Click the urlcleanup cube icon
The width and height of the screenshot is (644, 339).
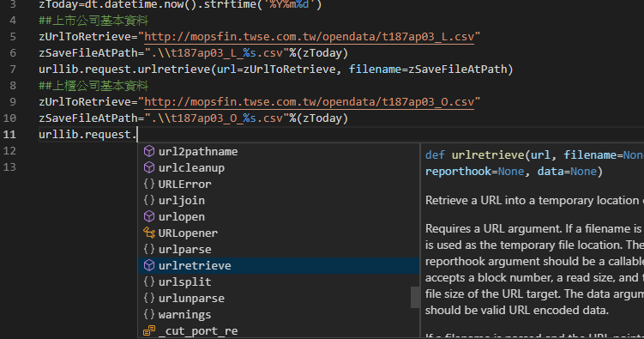click(148, 167)
